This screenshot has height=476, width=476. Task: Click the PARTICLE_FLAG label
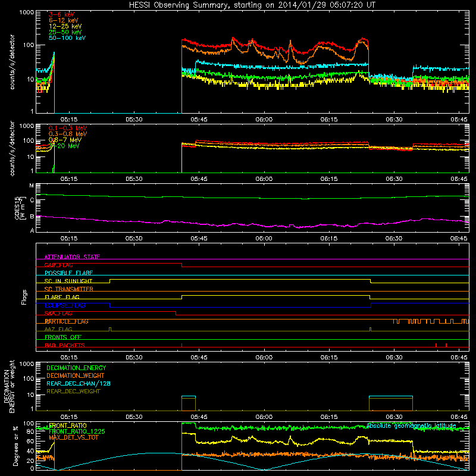pos(67,321)
